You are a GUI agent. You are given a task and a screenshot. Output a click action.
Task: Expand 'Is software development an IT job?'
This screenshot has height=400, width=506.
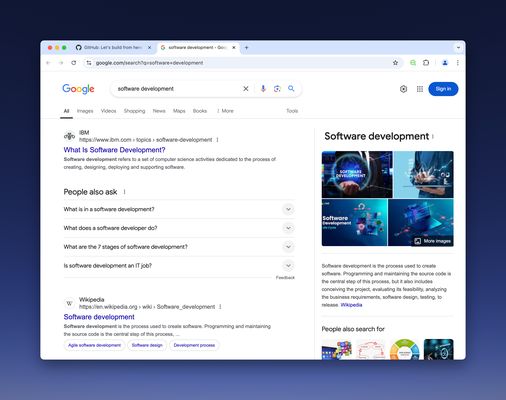pos(179,266)
